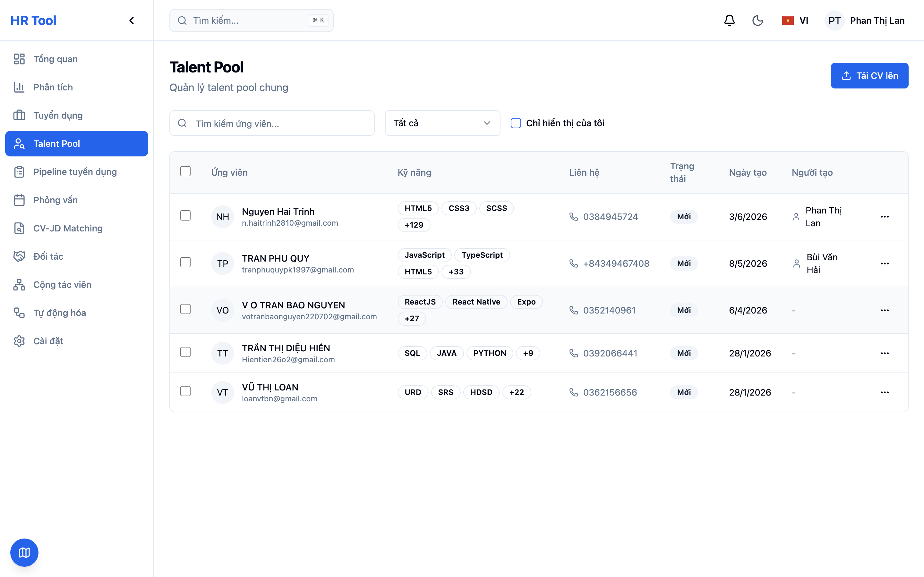
Task: Expand the 'Tất cả' status dropdown
Action: [x=442, y=123]
